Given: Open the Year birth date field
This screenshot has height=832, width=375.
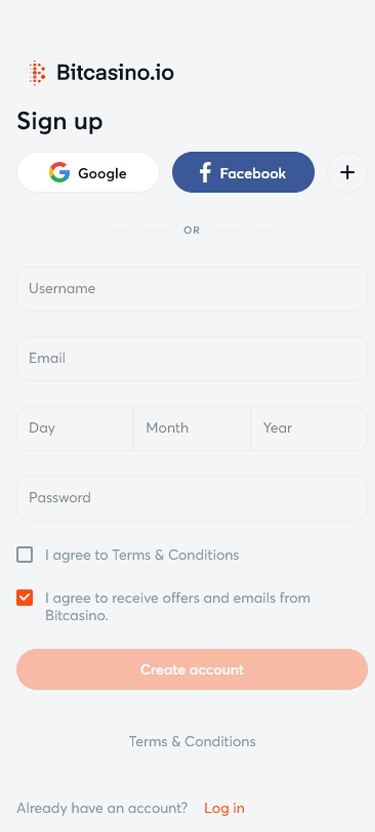Looking at the screenshot, I should [309, 428].
